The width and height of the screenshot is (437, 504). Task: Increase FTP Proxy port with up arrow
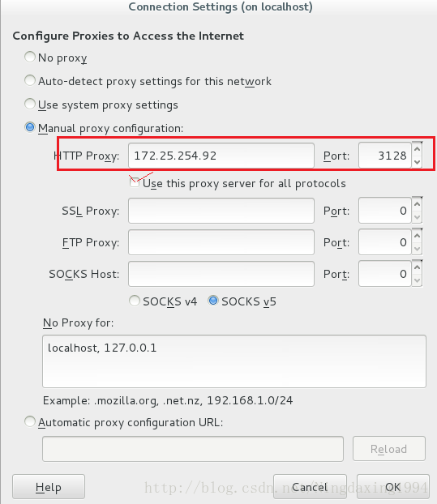pyautogui.click(x=417, y=236)
